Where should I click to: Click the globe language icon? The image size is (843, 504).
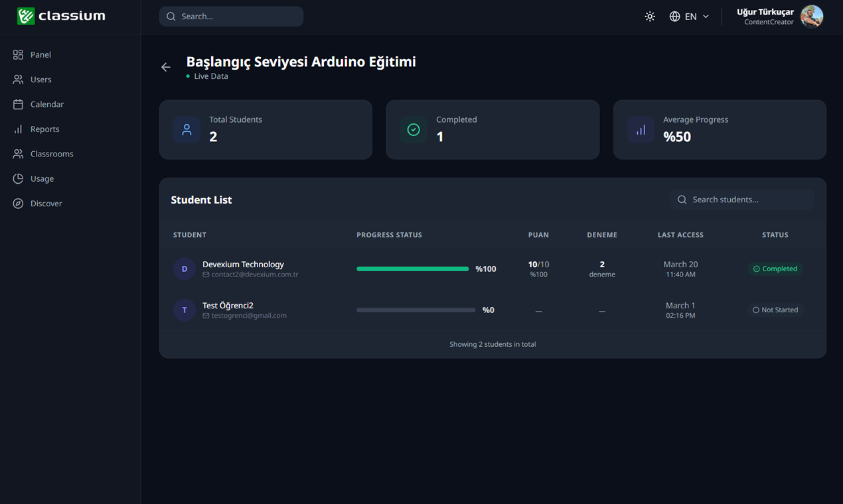(674, 17)
